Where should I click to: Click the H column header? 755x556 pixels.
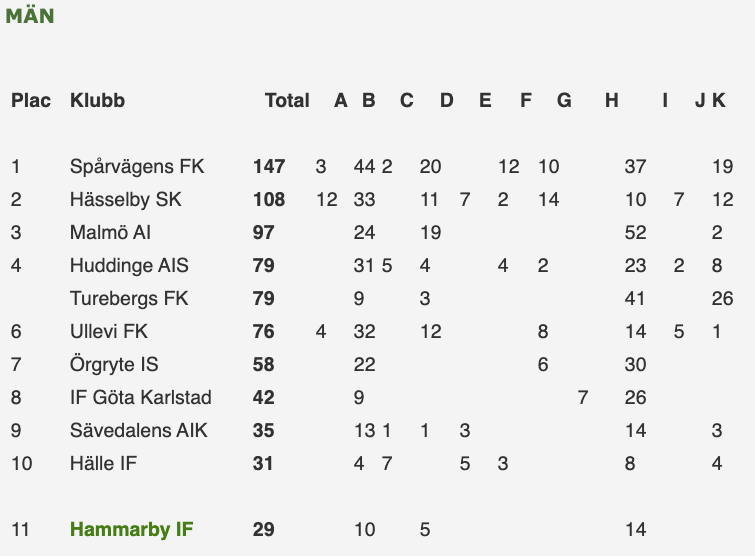pyautogui.click(x=611, y=100)
